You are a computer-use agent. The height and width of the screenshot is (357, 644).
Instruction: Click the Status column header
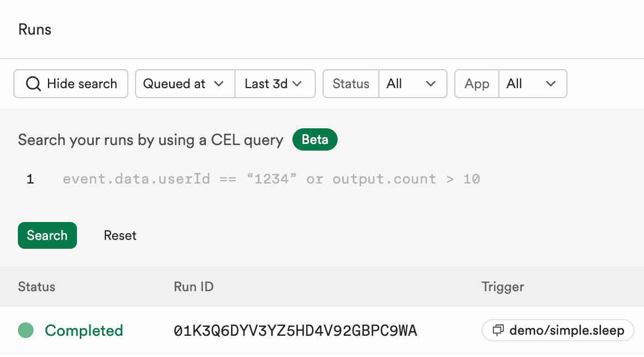pyautogui.click(x=37, y=287)
